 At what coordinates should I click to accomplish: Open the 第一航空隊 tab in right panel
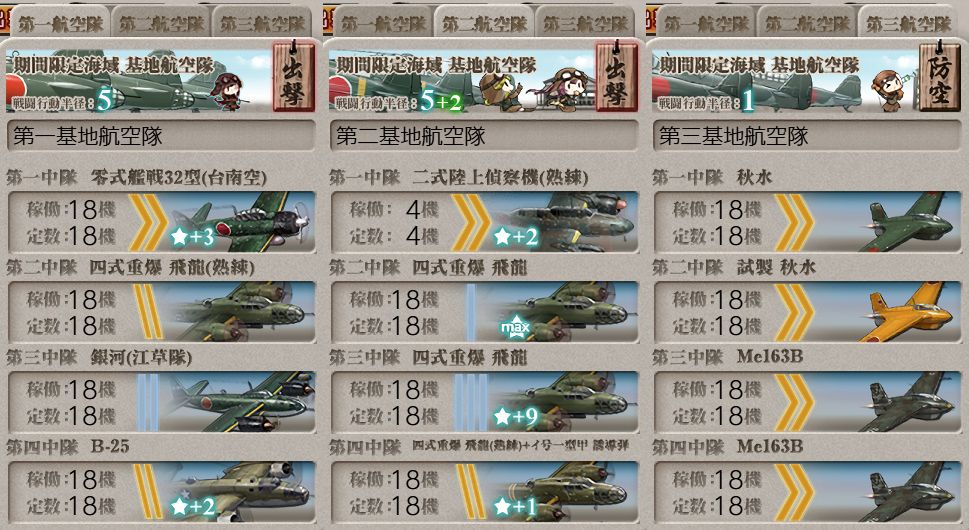(706, 23)
